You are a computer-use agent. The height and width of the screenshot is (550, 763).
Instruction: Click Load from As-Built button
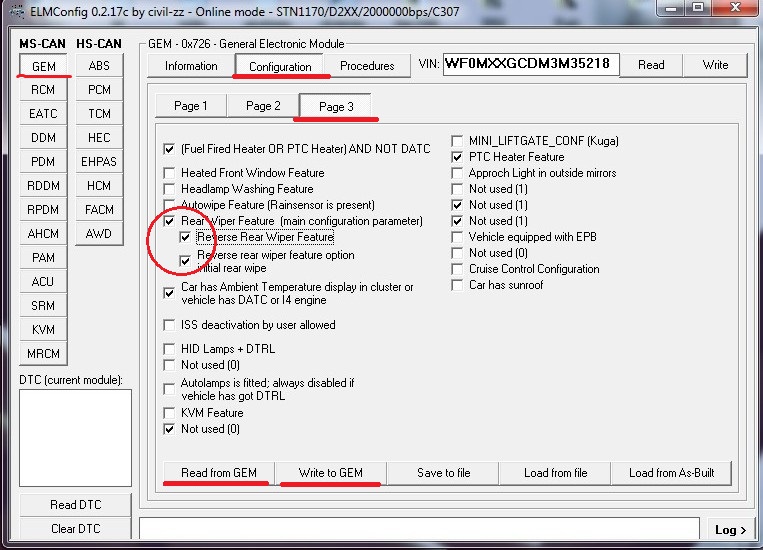click(671, 473)
